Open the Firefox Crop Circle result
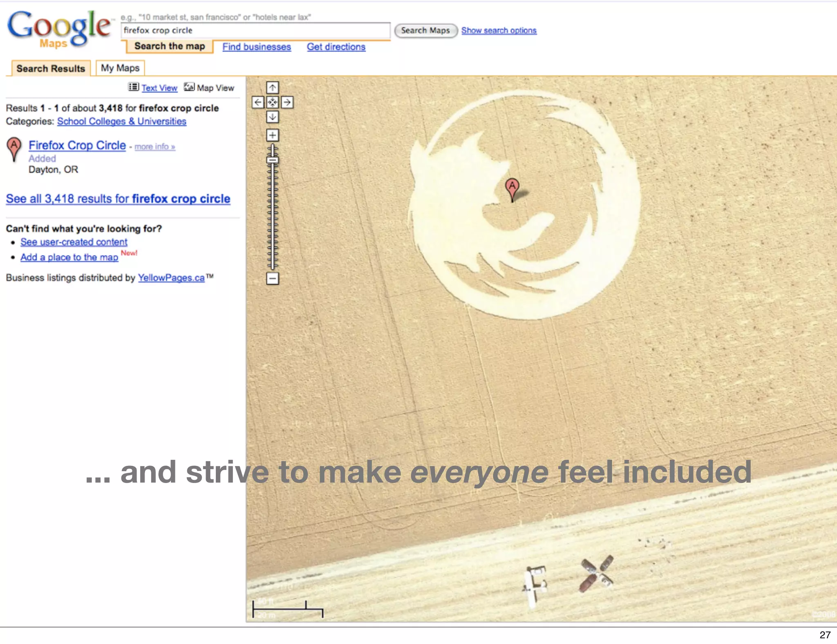Viewport: 837px width, 644px height. point(77,145)
